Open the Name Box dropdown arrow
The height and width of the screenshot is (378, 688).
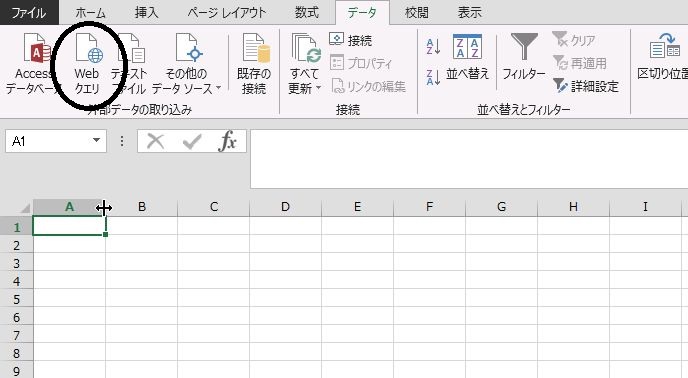96,141
